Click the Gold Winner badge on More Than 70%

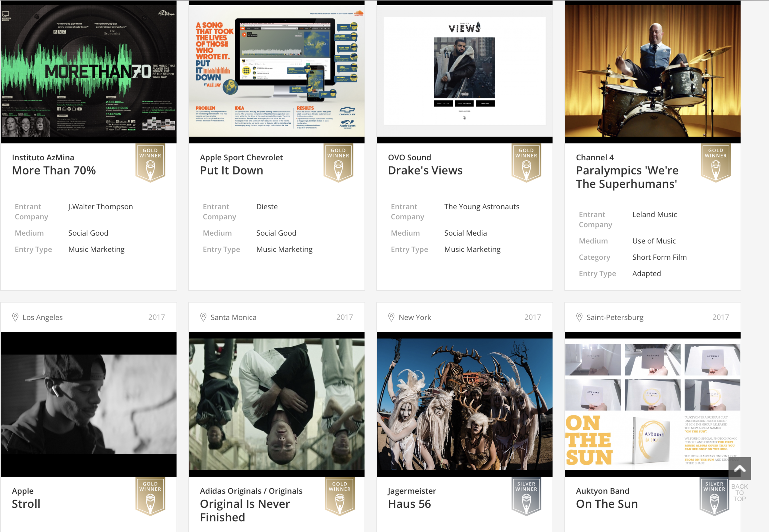(150, 163)
